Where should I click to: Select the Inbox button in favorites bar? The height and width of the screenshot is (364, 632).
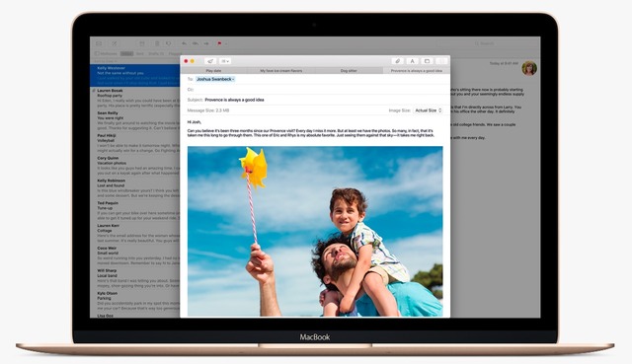pyautogui.click(x=126, y=53)
